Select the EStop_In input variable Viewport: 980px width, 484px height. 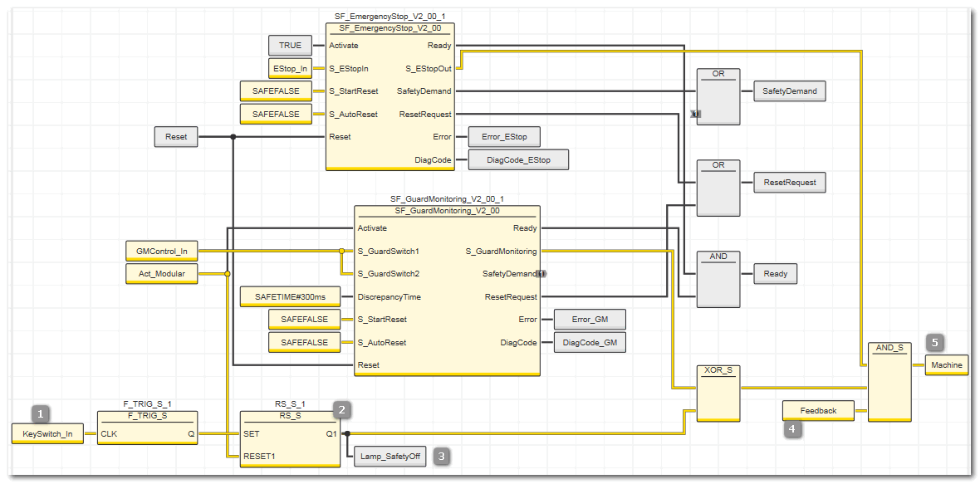pyautogui.click(x=289, y=68)
